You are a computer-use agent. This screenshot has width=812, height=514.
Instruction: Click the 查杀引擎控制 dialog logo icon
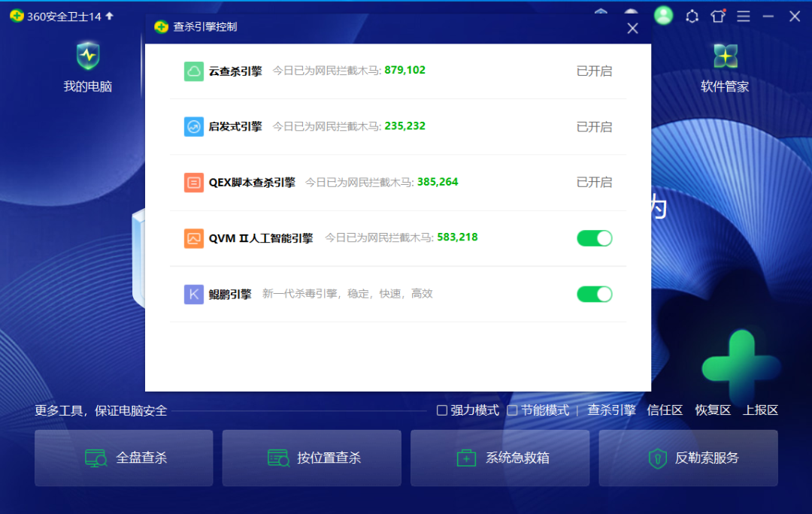[x=161, y=27]
